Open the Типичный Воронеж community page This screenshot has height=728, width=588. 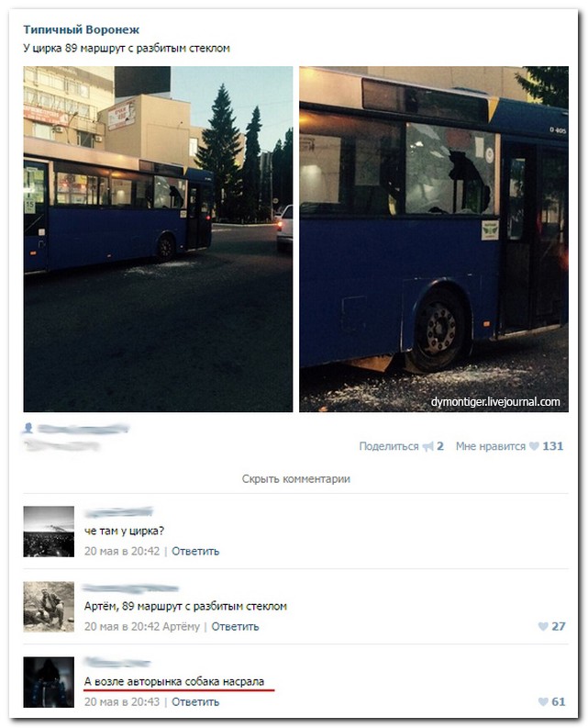pos(82,29)
